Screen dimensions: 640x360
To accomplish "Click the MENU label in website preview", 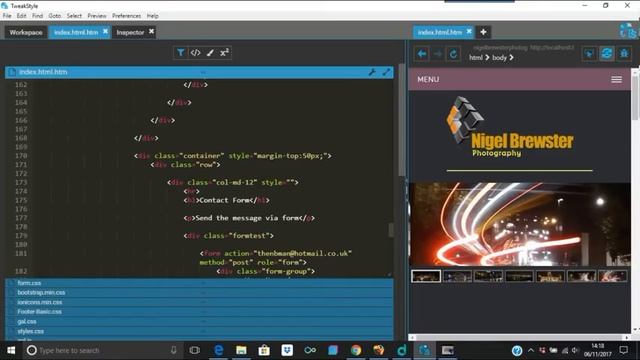I will click(x=428, y=80).
